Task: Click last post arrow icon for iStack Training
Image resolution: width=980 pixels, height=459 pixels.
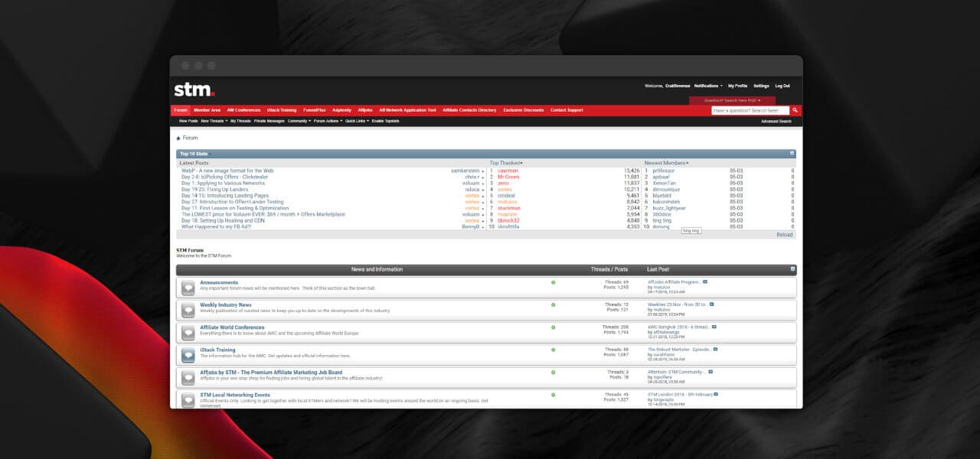Action: (717, 349)
